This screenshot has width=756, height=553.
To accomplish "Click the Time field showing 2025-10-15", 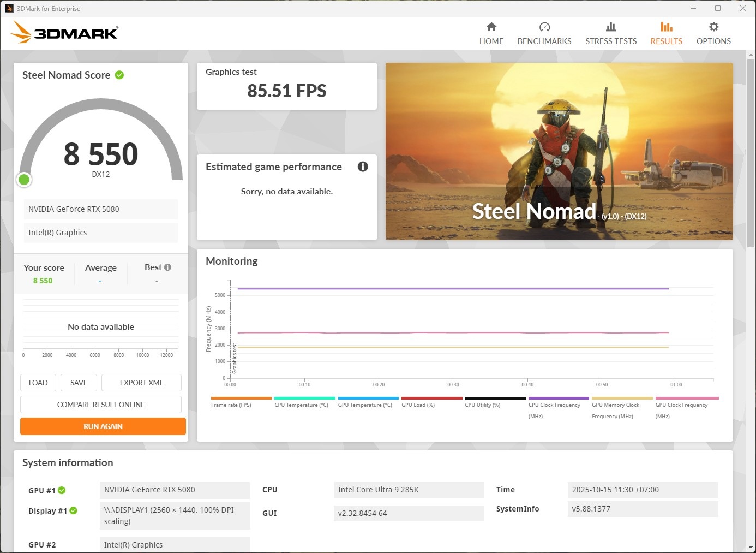I will (x=643, y=490).
